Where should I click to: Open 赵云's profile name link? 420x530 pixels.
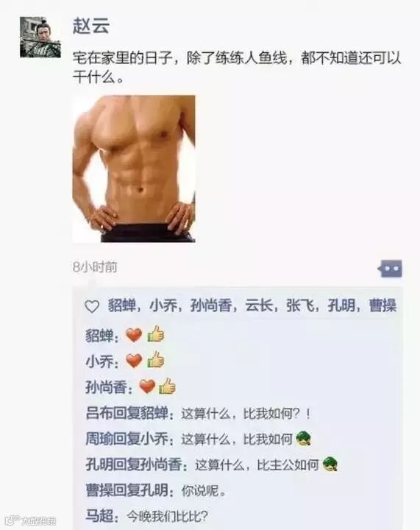[91, 26]
